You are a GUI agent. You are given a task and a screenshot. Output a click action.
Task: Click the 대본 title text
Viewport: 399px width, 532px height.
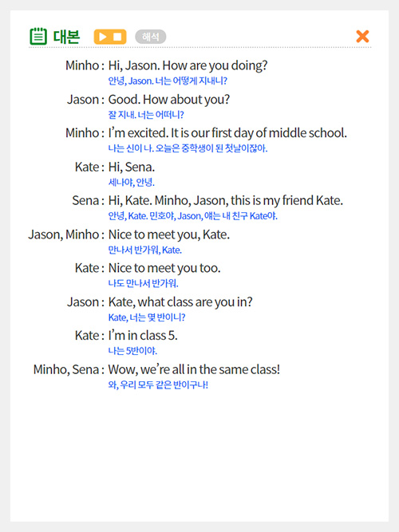(x=66, y=37)
